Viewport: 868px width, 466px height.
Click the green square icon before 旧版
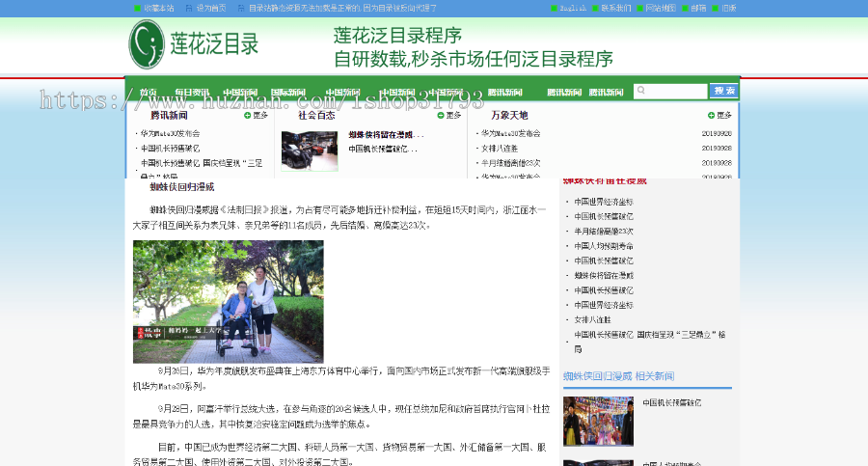716,9
